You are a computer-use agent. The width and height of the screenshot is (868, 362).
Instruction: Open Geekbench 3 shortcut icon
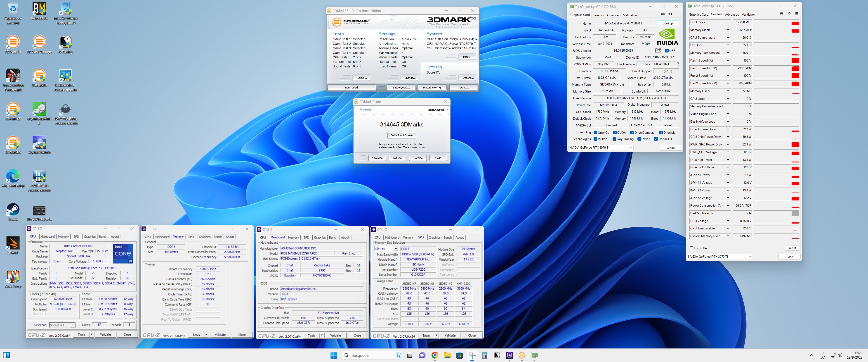point(66,80)
